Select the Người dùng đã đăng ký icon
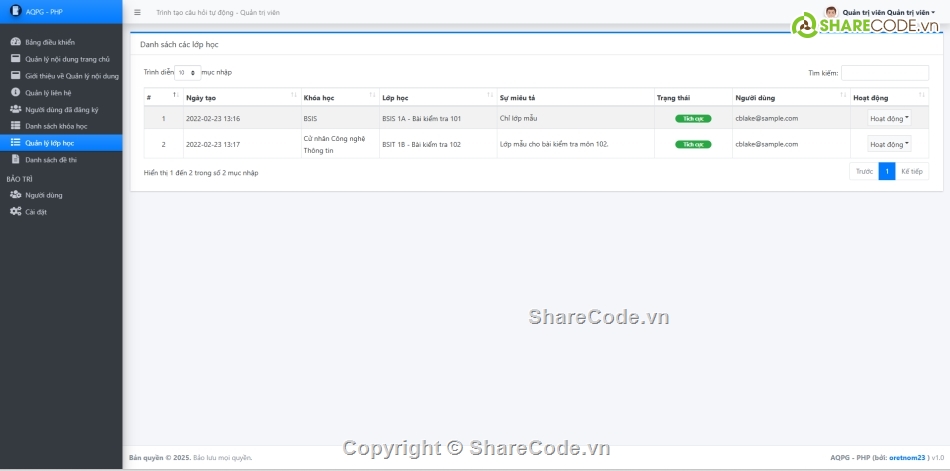Image resolution: width=950 pixels, height=471 pixels. pyautogui.click(x=15, y=109)
